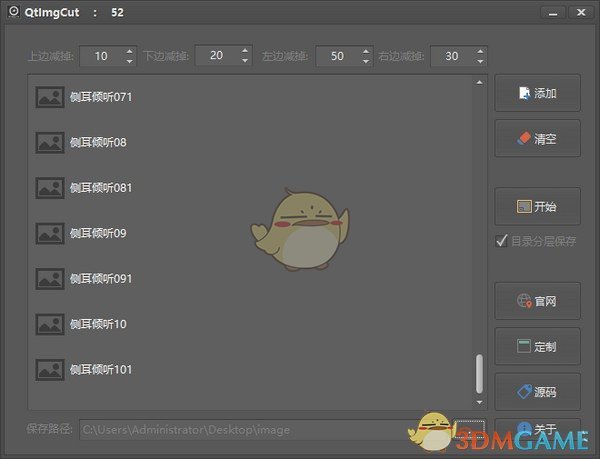Increase the 下边减掉 value with up arrow
600x459 pixels.
click(x=245, y=50)
